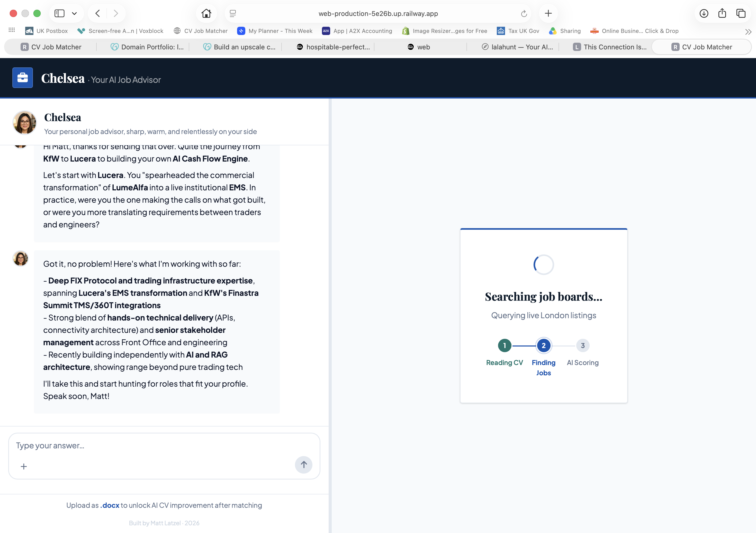Open the App | A2X Accounting bookmark

pyautogui.click(x=357, y=31)
